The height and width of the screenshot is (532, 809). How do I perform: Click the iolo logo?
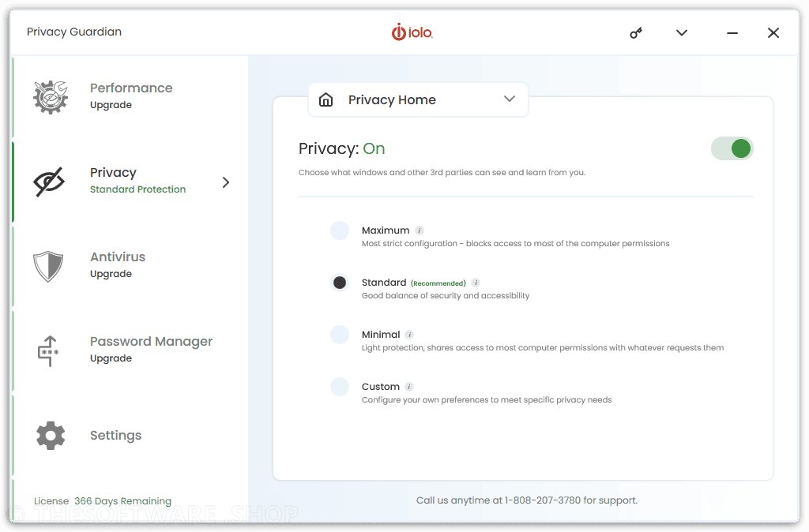click(412, 32)
